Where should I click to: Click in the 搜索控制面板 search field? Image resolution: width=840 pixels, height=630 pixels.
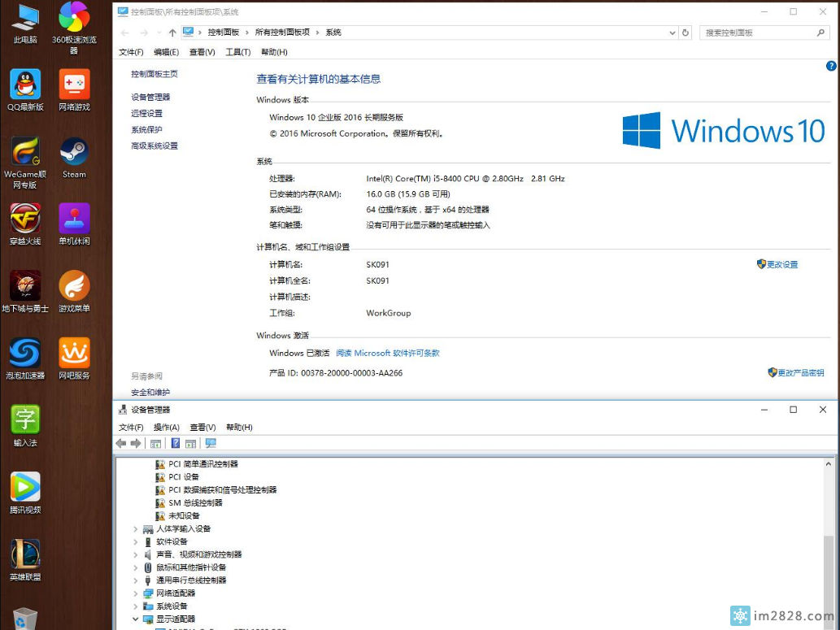click(x=756, y=33)
